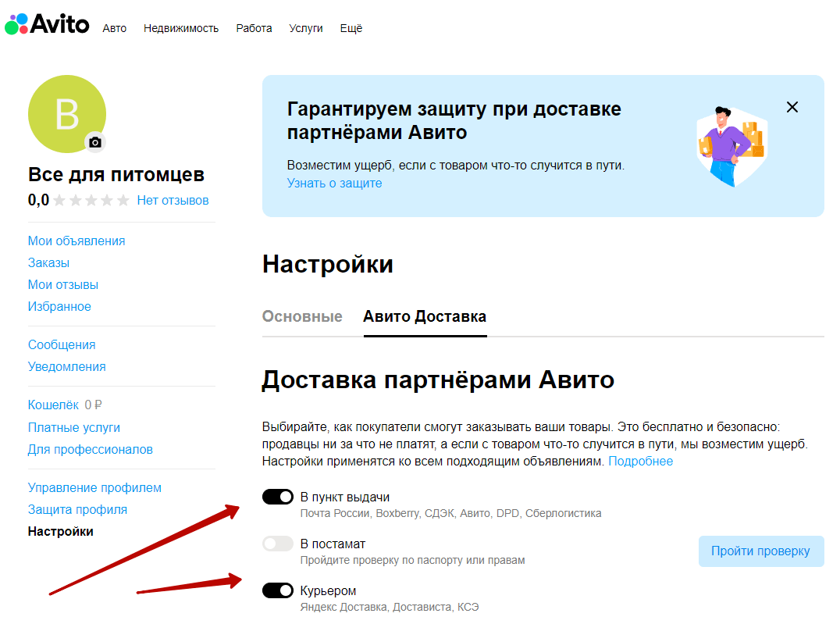
Task: Disable the 'В пункт выдачи' delivery toggle
Action: pyautogui.click(x=277, y=497)
